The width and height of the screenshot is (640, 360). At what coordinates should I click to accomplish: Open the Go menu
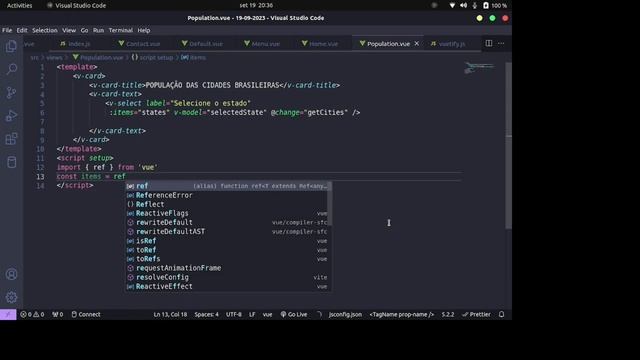(84, 30)
